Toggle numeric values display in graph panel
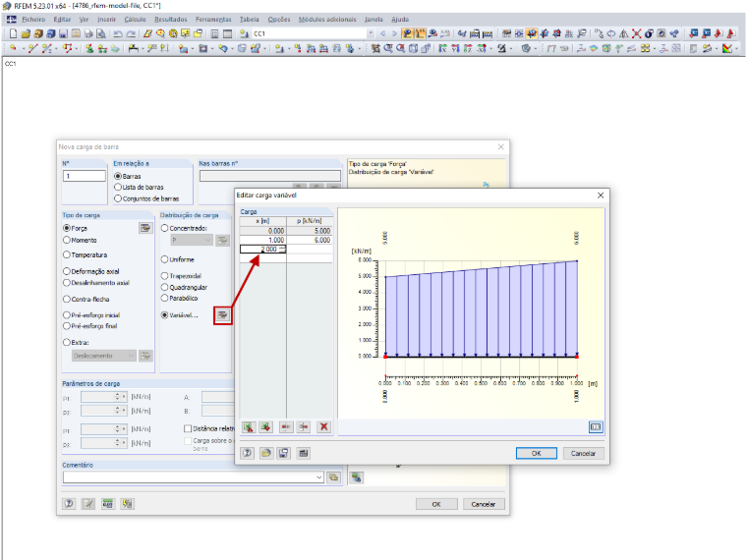 [596, 426]
